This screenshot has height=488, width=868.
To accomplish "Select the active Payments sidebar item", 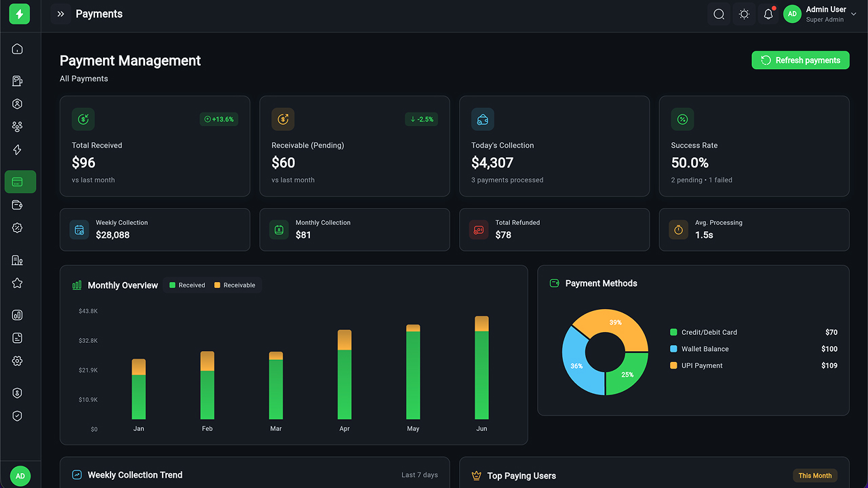I will tap(20, 182).
